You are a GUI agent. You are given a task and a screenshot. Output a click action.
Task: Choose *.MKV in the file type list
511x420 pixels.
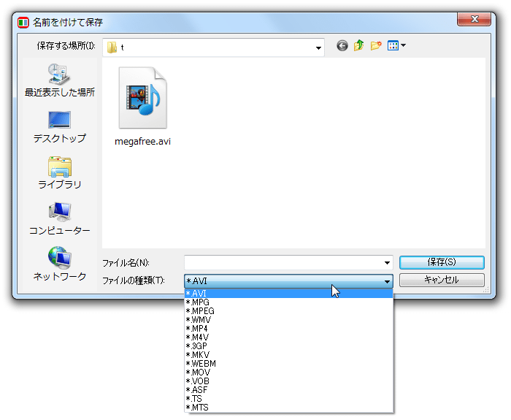pos(289,355)
